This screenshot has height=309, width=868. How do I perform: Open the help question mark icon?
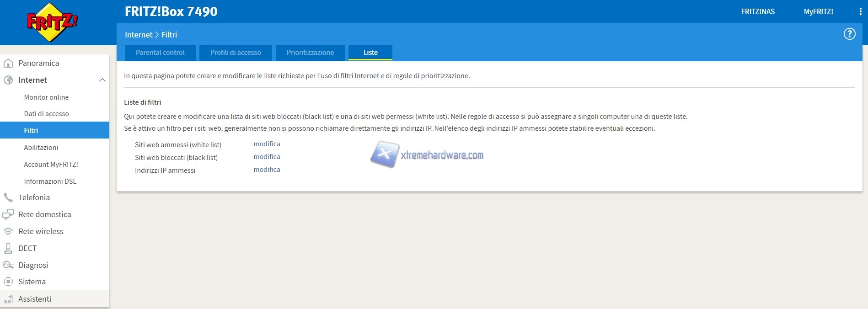(849, 34)
